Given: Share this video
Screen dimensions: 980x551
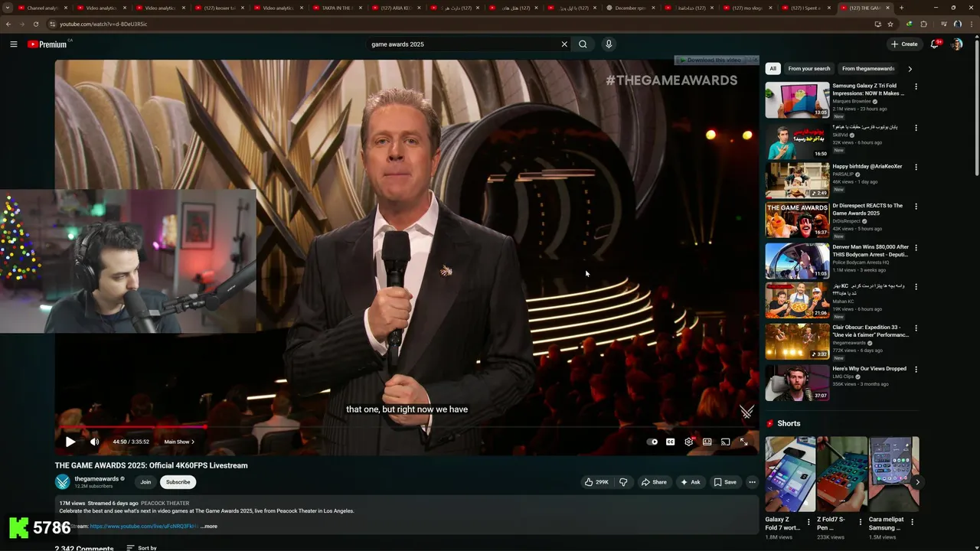Looking at the screenshot, I should click(x=654, y=482).
